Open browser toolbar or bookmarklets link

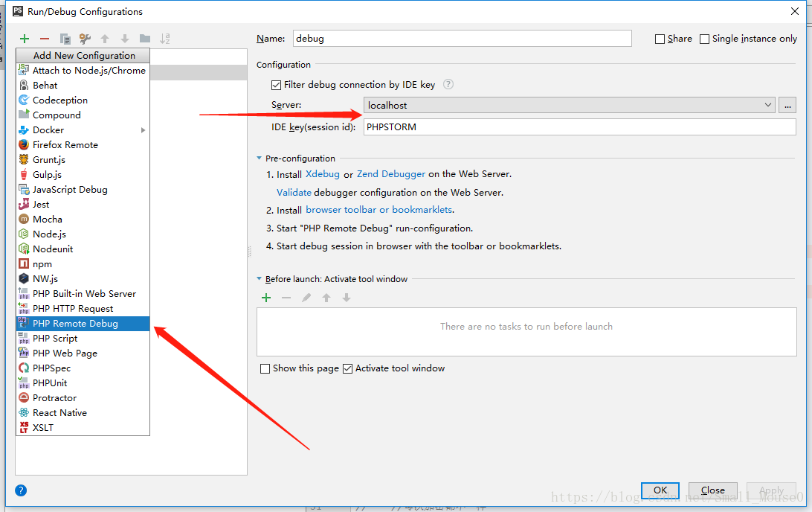point(379,210)
